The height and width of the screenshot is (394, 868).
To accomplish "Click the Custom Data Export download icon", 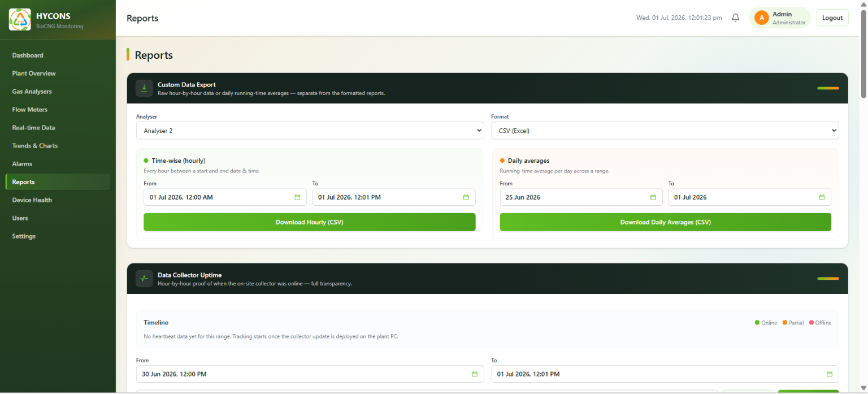I will pos(144,88).
